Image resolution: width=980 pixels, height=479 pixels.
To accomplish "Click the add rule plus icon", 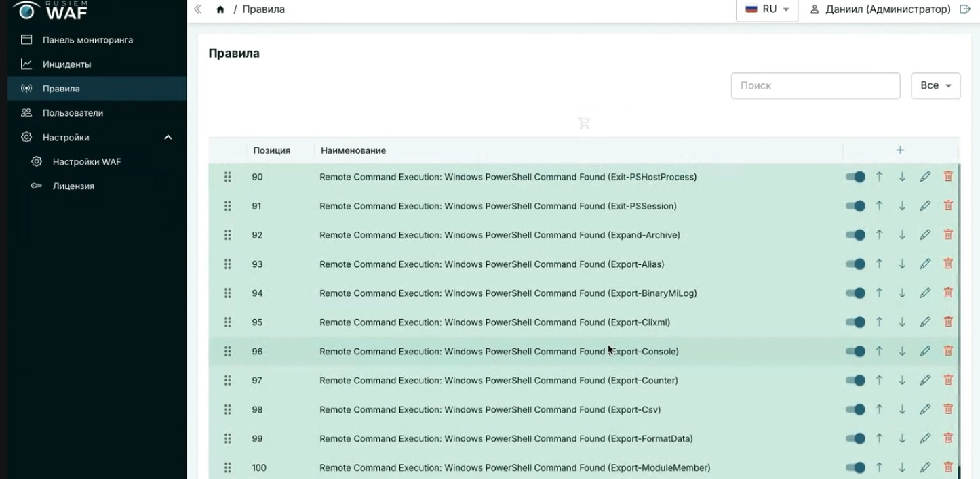I will (x=900, y=150).
